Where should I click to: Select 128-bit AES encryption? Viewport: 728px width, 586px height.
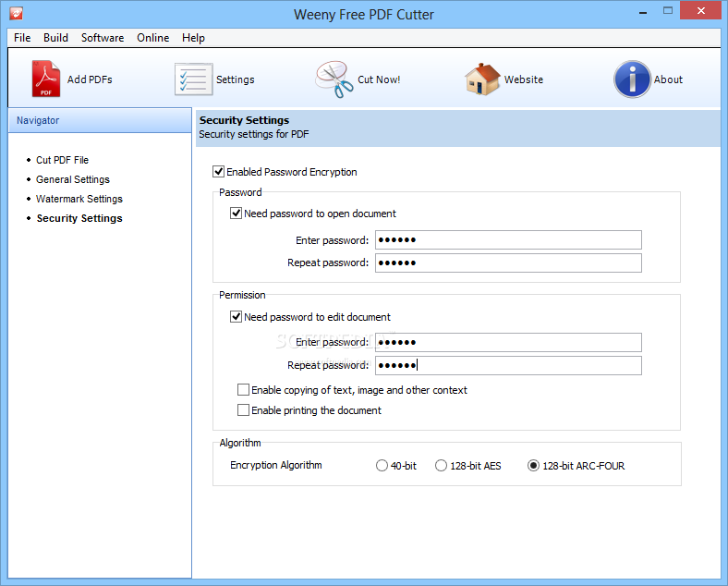click(441, 466)
